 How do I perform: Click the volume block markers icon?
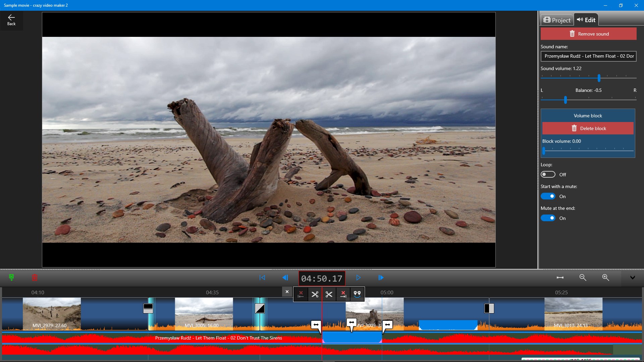coord(357,294)
